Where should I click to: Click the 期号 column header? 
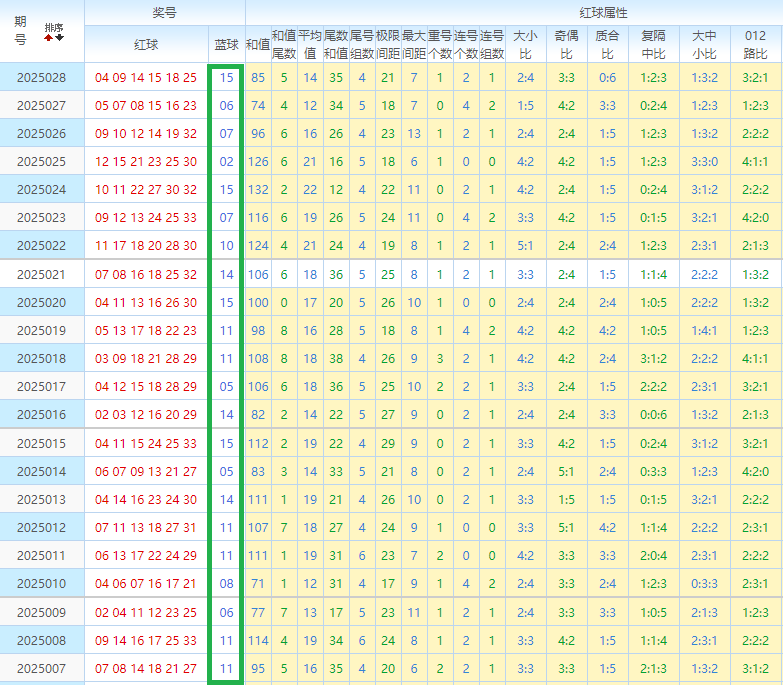point(21,31)
